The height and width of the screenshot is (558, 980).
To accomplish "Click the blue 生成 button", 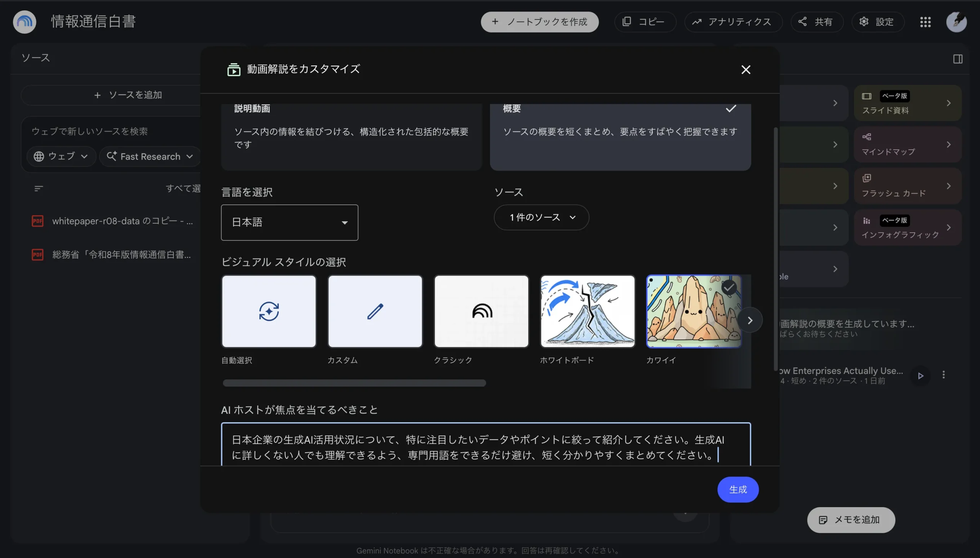I will (737, 489).
